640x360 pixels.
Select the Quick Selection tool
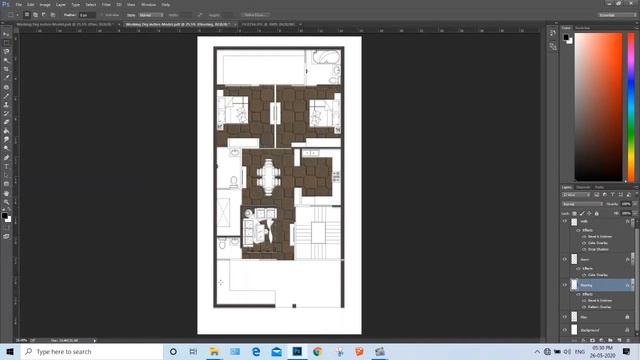[6, 60]
